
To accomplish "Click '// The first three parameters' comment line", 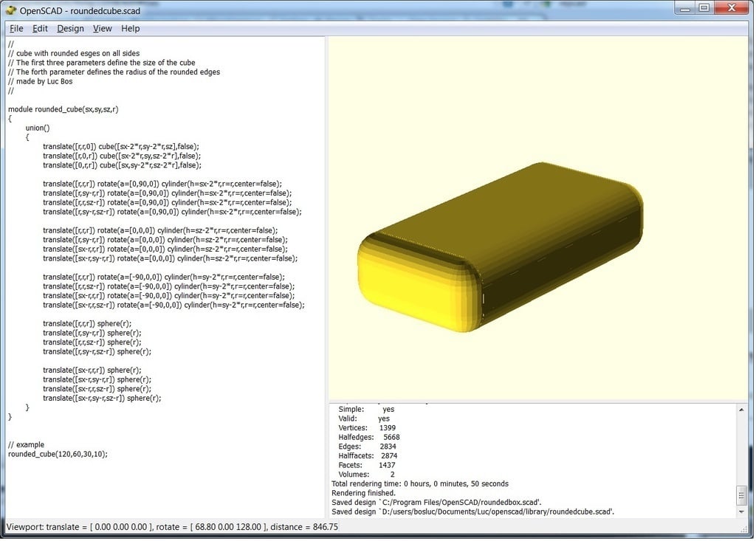I will point(102,62).
